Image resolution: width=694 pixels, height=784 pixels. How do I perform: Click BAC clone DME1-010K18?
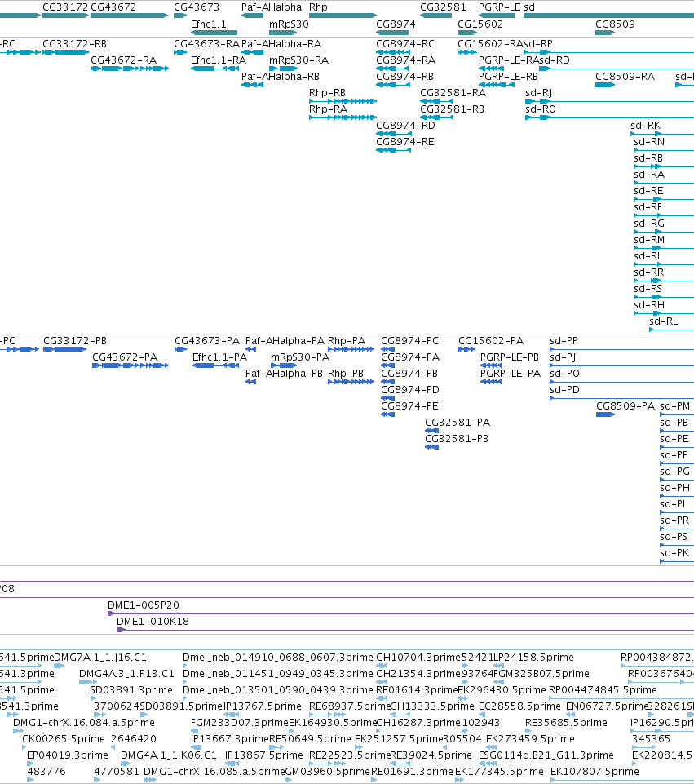pos(153,622)
